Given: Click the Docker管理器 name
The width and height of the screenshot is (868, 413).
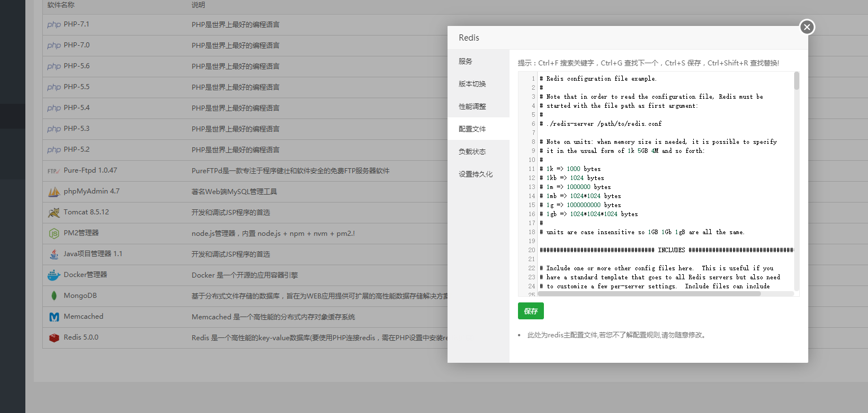Looking at the screenshot, I should tap(85, 275).
